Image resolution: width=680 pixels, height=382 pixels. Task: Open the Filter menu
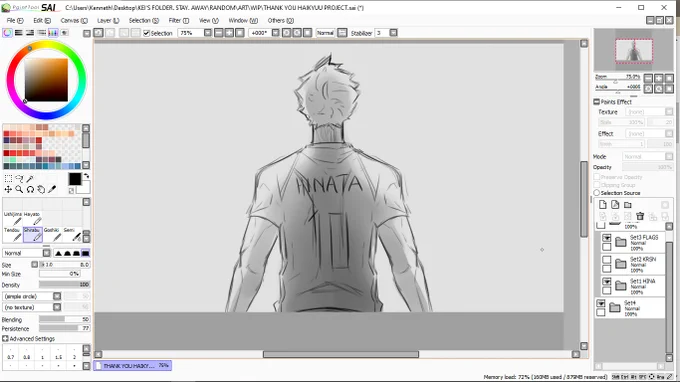tap(179, 20)
